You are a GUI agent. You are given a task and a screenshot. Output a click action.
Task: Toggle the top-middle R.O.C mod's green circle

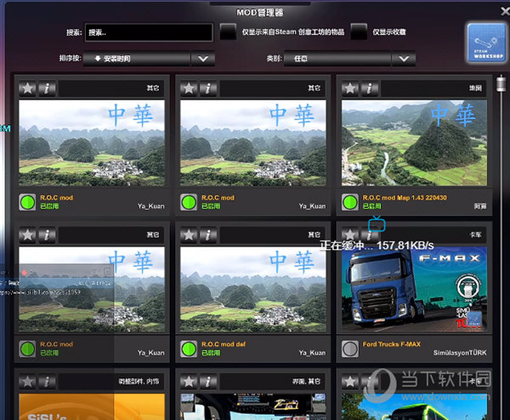[189, 202]
